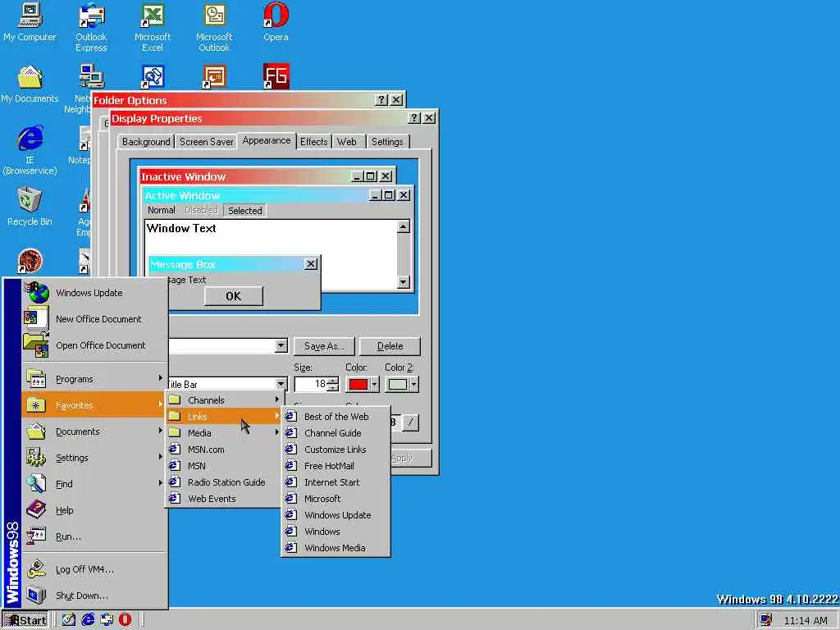Open Channel Guide link
Image resolution: width=840 pixels, height=630 pixels.
coord(336,433)
